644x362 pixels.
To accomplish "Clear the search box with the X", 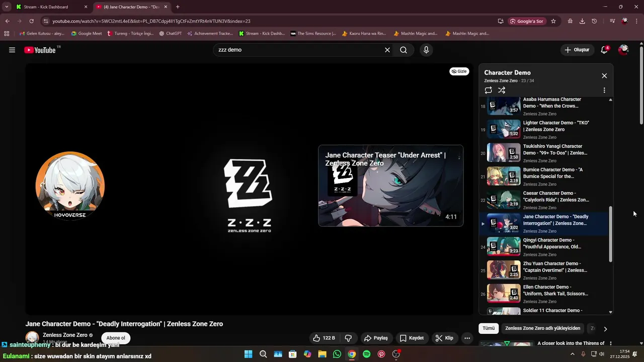I will [387, 50].
